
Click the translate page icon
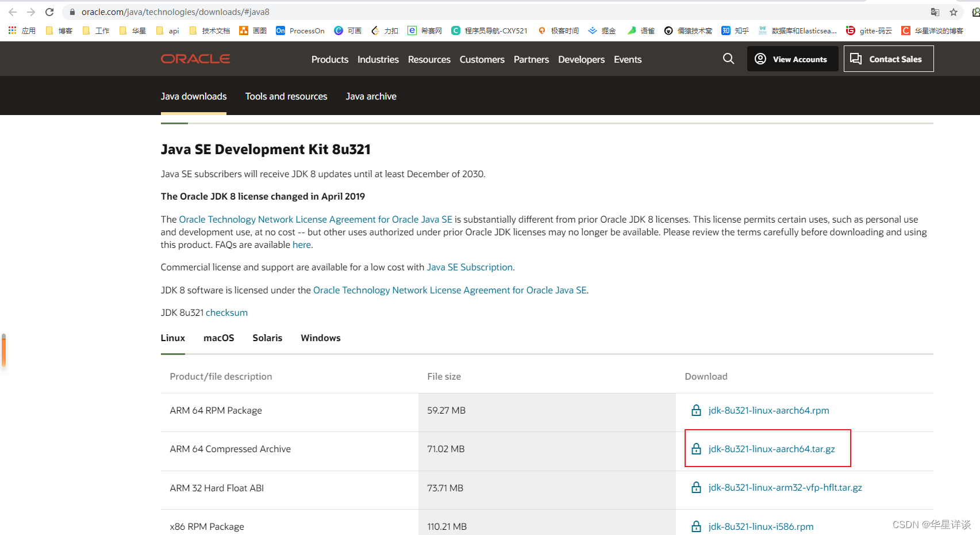[x=935, y=12]
